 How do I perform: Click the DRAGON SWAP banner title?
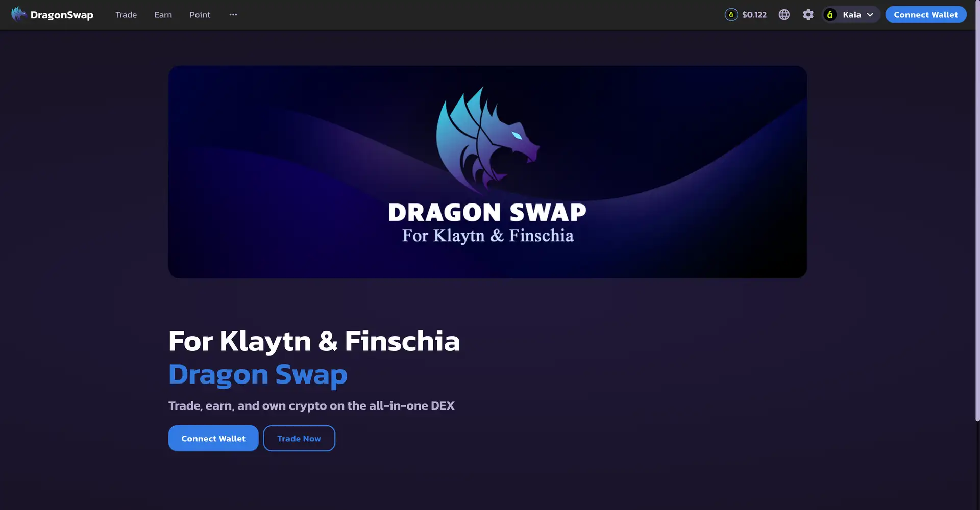[x=487, y=212]
